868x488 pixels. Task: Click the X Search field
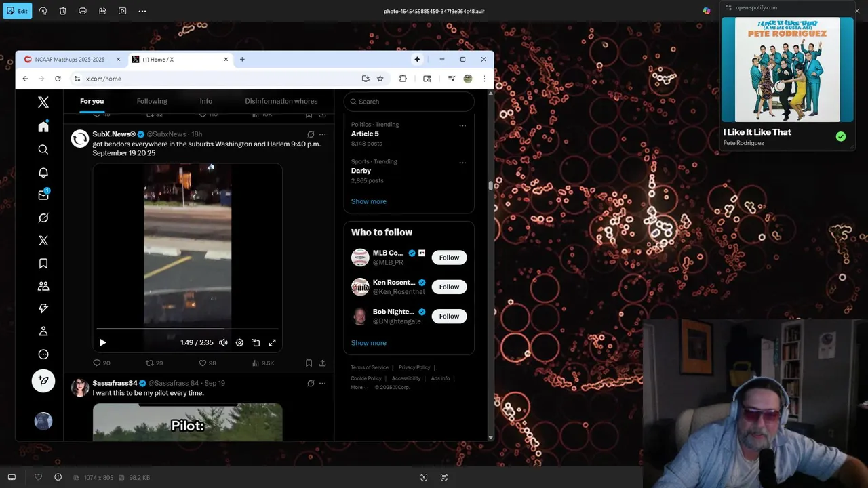click(409, 102)
